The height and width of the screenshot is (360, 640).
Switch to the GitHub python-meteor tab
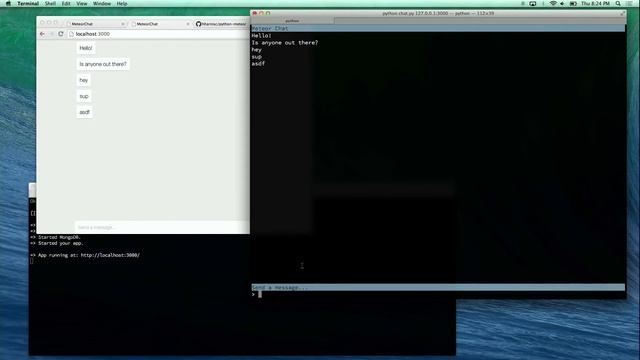(x=221, y=24)
